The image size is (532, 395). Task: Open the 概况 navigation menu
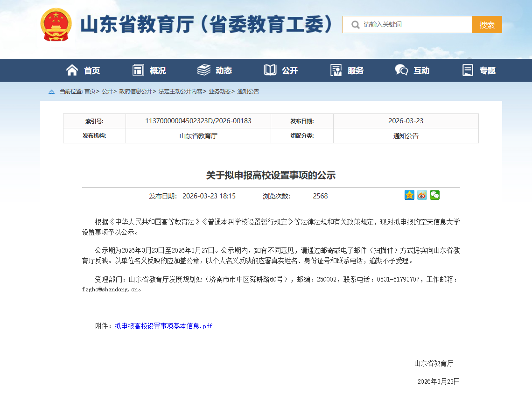click(157, 71)
